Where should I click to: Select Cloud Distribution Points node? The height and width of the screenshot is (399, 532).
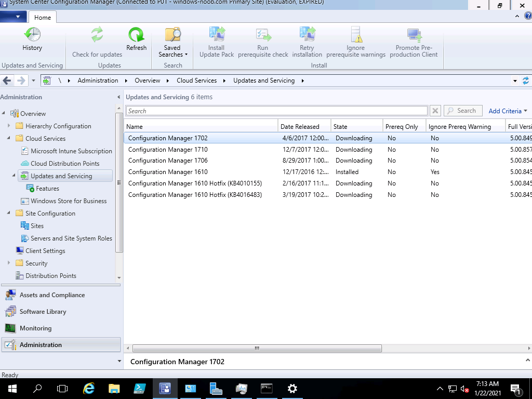(60, 164)
